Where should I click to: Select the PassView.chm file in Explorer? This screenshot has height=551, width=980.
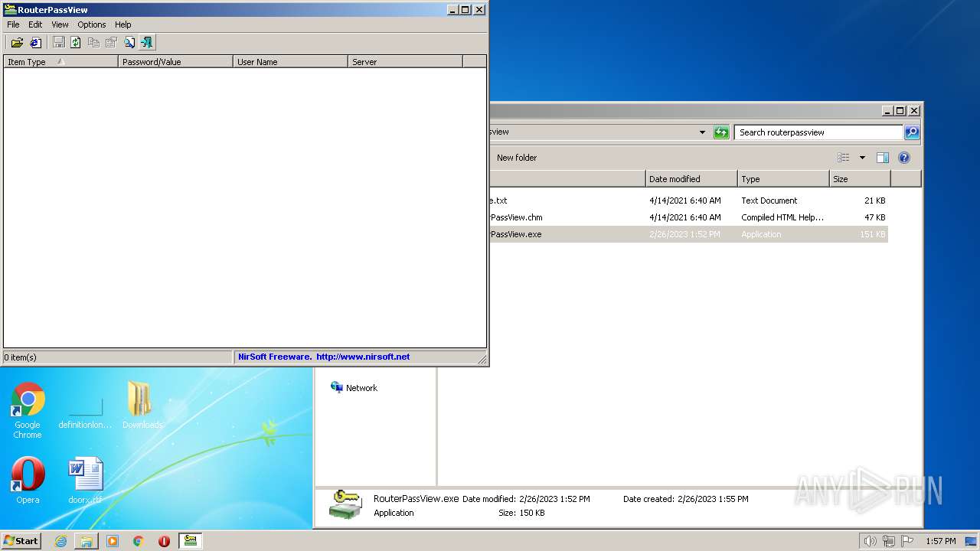point(688,217)
